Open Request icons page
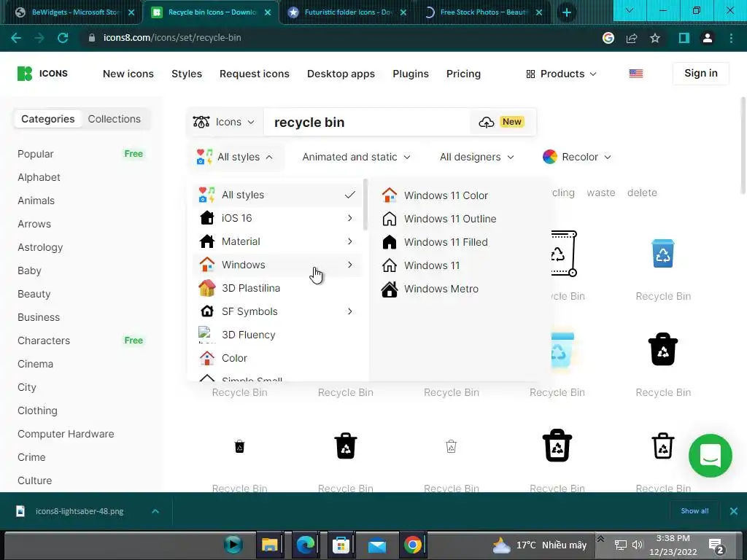 [x=255, y=74]
